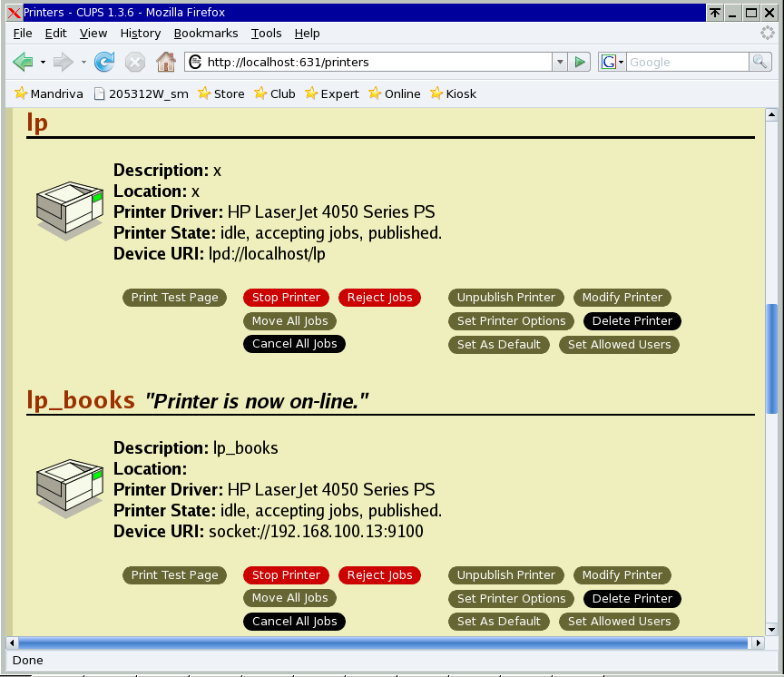Click the Home icon in toolbar
This screenshot has height=677, width=784.
pyautogui.click(x=165, y=62)
